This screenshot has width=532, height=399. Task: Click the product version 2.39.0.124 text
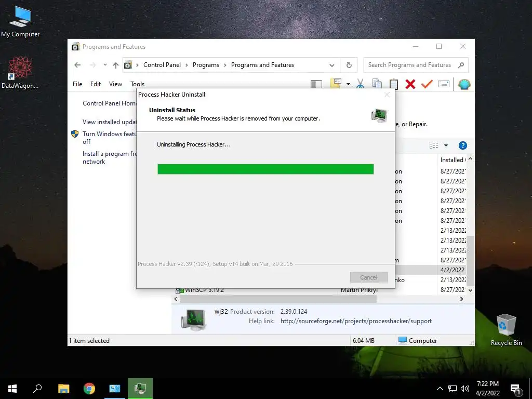pos(294,312)
